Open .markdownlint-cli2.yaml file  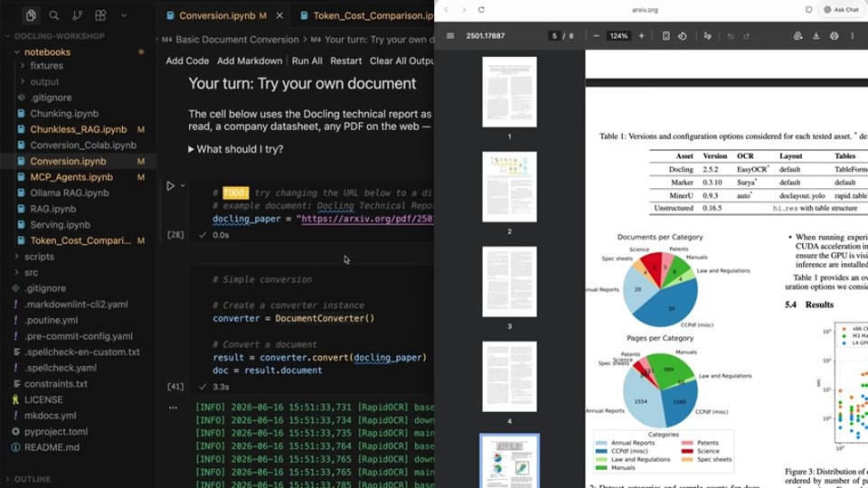(x=76, y=305)
